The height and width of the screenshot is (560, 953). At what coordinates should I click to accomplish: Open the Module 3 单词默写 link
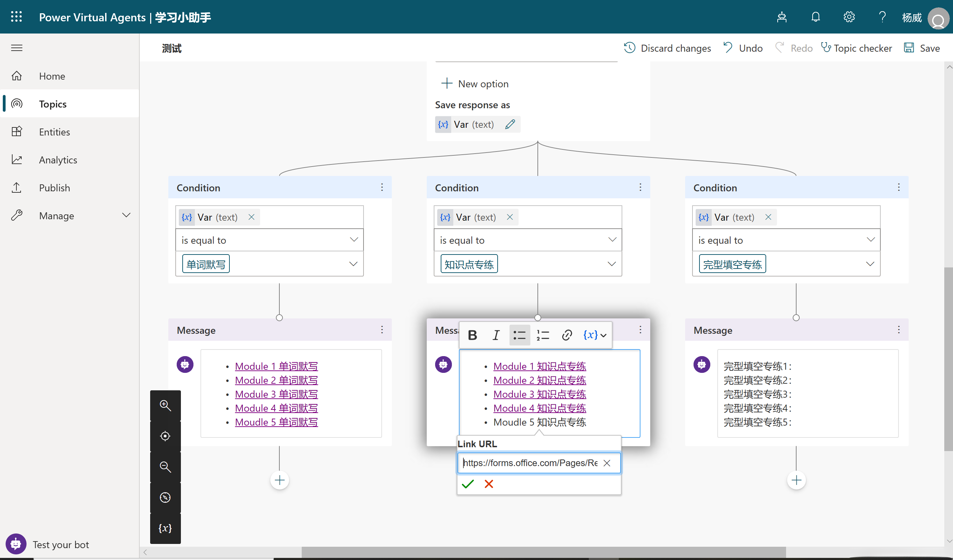point(276,394)
